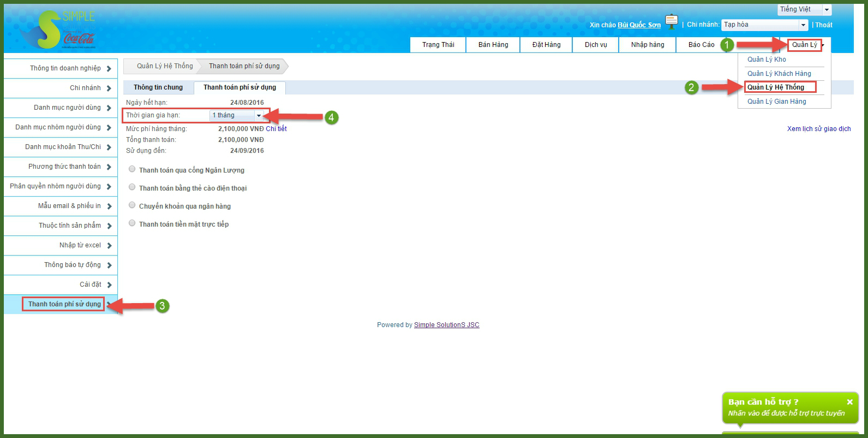Image resolution: width=868 pixels, height=438 pixels.
Task: Select payment by phone card option
Action: 132,187
